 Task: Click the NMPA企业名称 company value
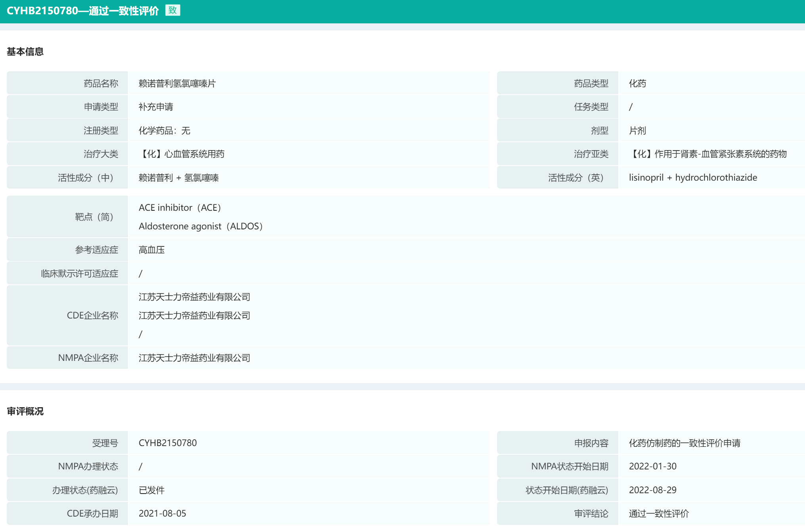[x=194, y=358]
